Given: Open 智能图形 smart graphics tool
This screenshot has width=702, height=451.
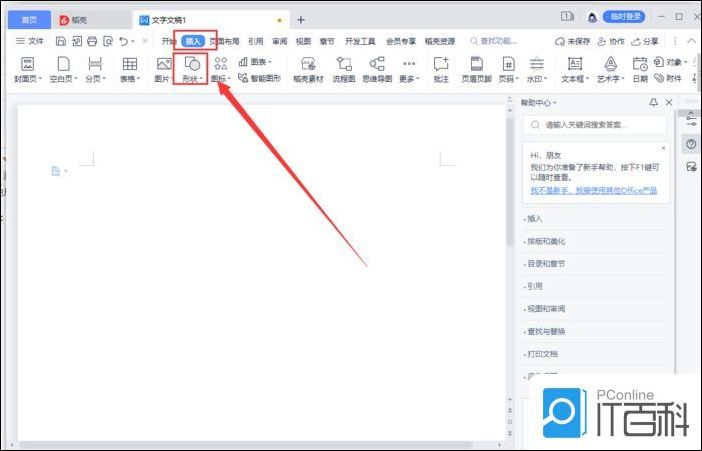Looking at the screenshot, I should [x=260, y=78].
